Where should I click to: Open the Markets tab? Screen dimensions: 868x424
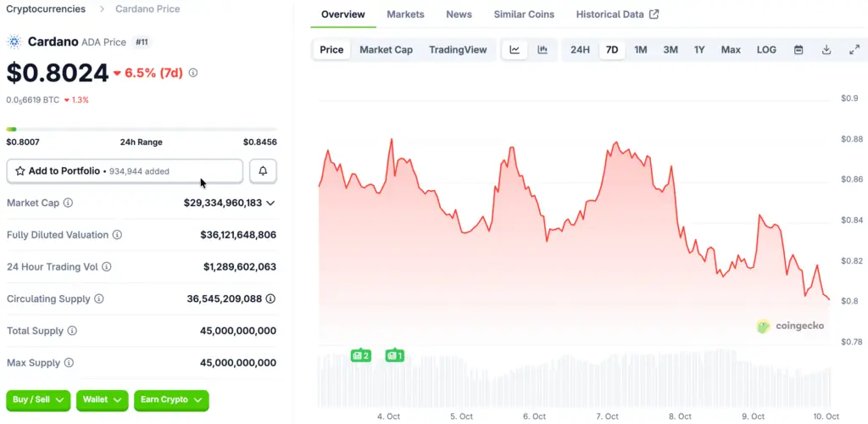coord(405,14)
